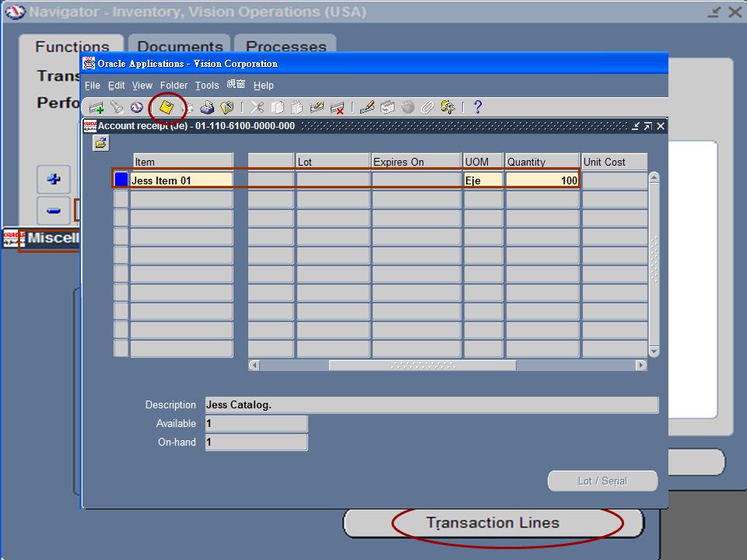Click the Unit Cost column header
Image resolution: width=747 pixels, height=560 pixels.
tap(615, 162)
